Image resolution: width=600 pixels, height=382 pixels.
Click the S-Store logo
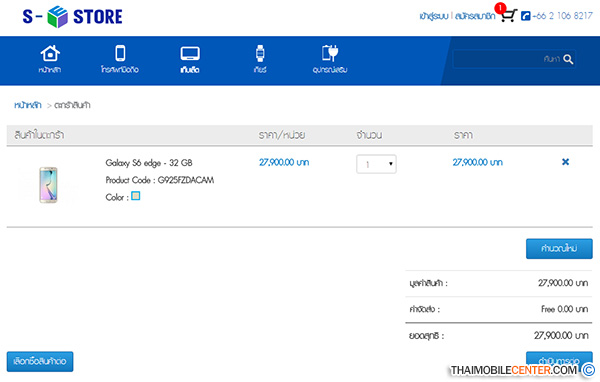pos(72,16)
